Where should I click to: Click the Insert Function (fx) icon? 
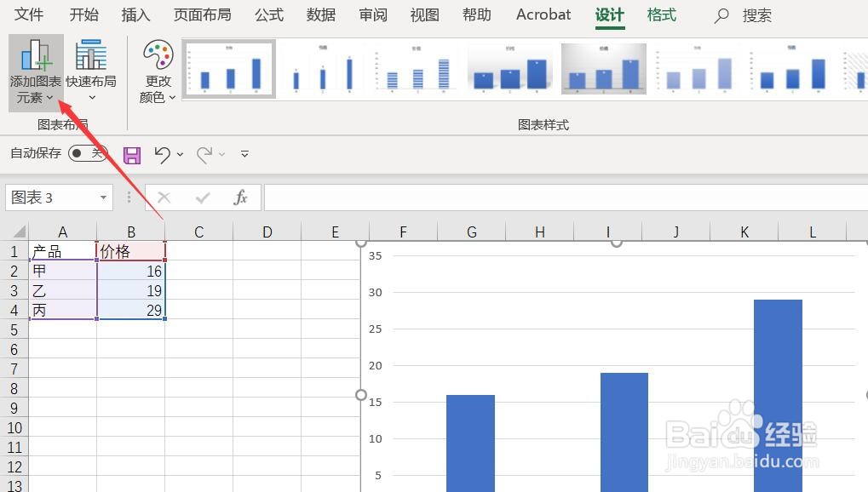click(241, 197)
